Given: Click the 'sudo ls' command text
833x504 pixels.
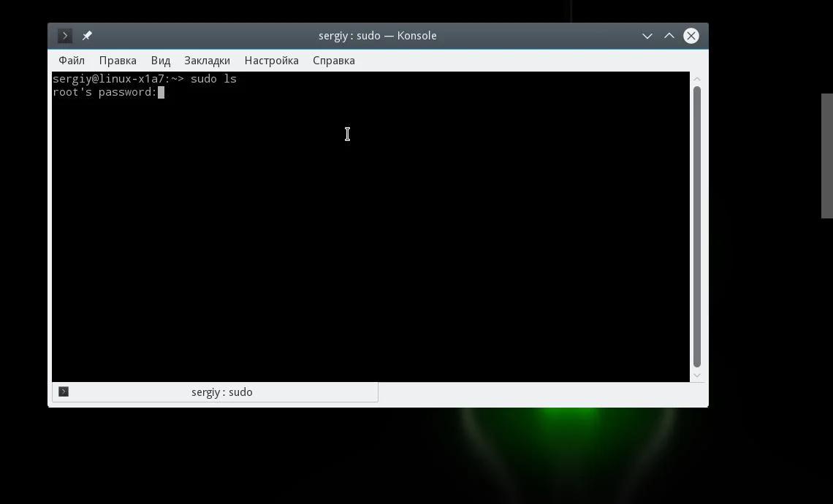Looking at the screenshot, I should (x=213, y=79).
